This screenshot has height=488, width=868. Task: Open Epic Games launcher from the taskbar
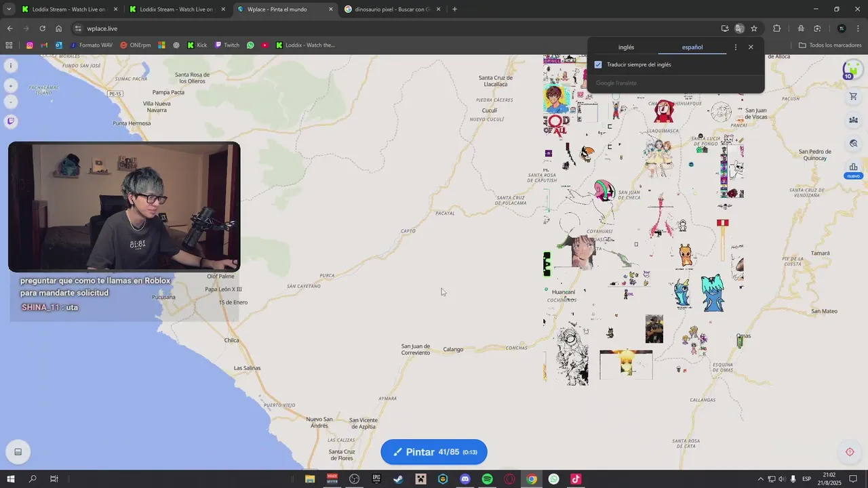click(x=376, y=479)
